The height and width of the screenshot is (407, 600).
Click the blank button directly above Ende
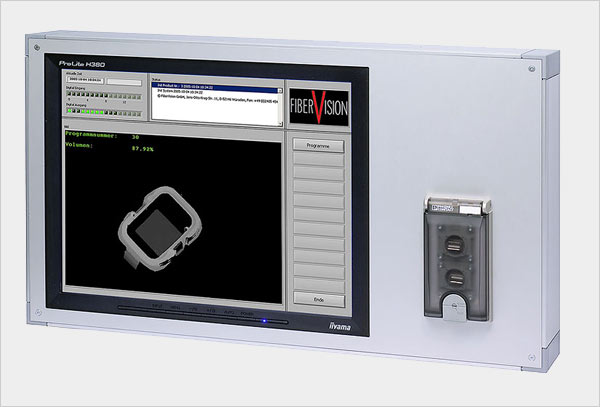320,284
